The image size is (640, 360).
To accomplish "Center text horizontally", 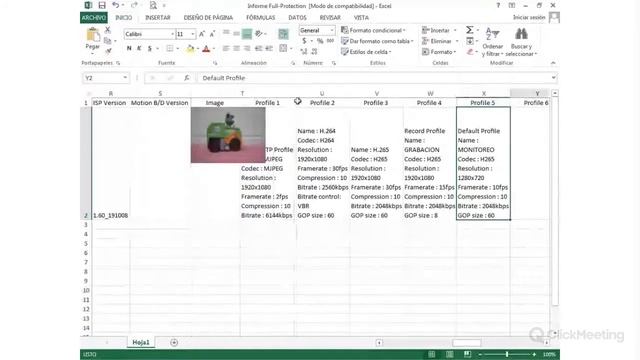I will tap(236, 49).
